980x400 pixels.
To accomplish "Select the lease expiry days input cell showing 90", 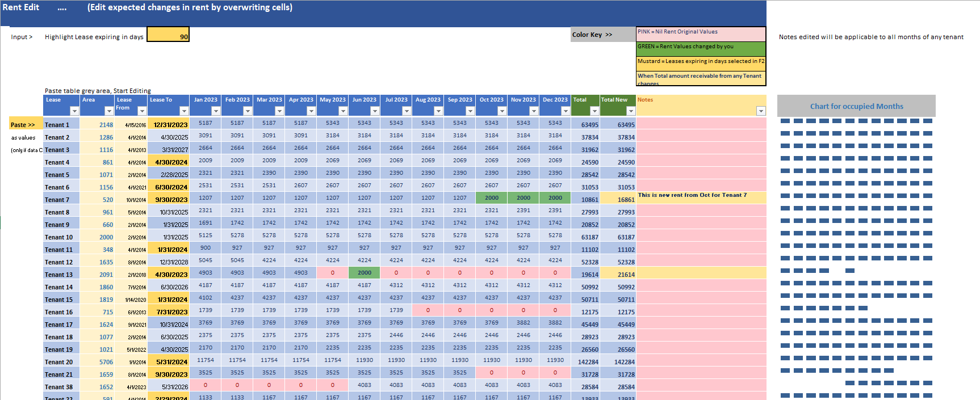I will [x=168, y=35].
